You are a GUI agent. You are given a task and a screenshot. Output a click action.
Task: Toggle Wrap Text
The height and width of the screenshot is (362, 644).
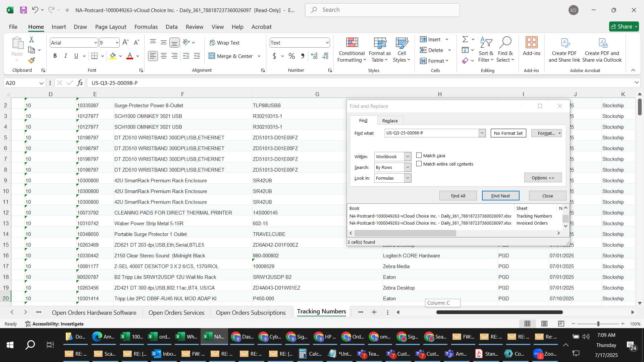coord(224,43)
